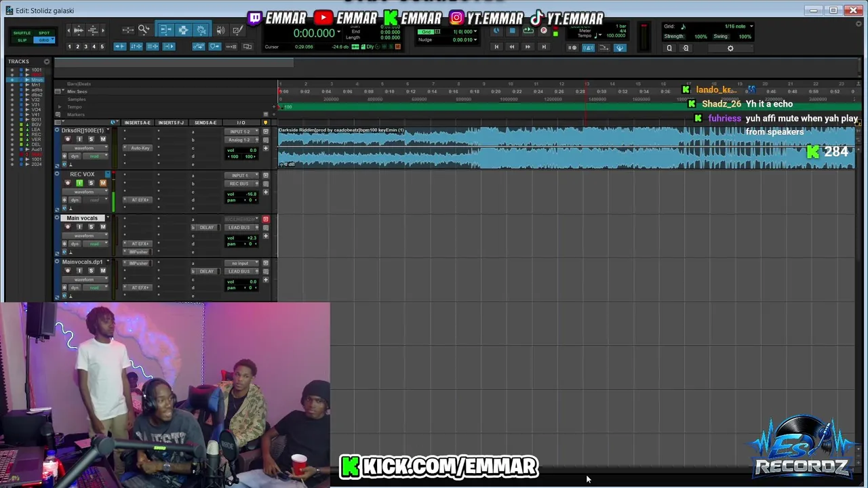Select the Selector tool
Screen dimensions: 868x488
tap(183, 29)
